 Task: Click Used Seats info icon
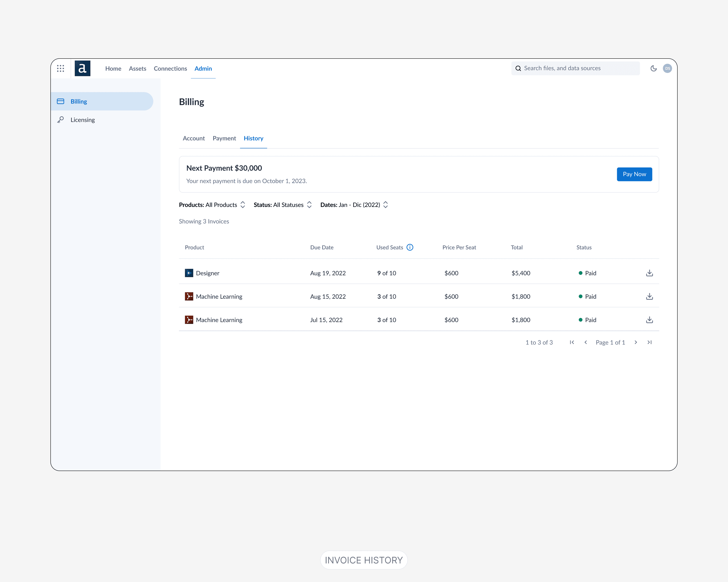pyautogui.click(x=409, y=247)
